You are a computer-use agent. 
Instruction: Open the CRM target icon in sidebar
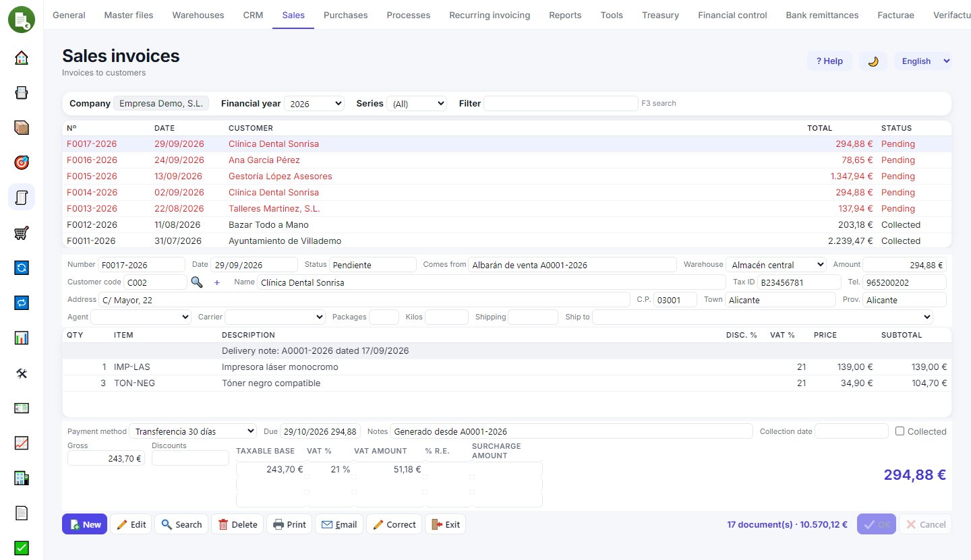[x=22, y=162]
